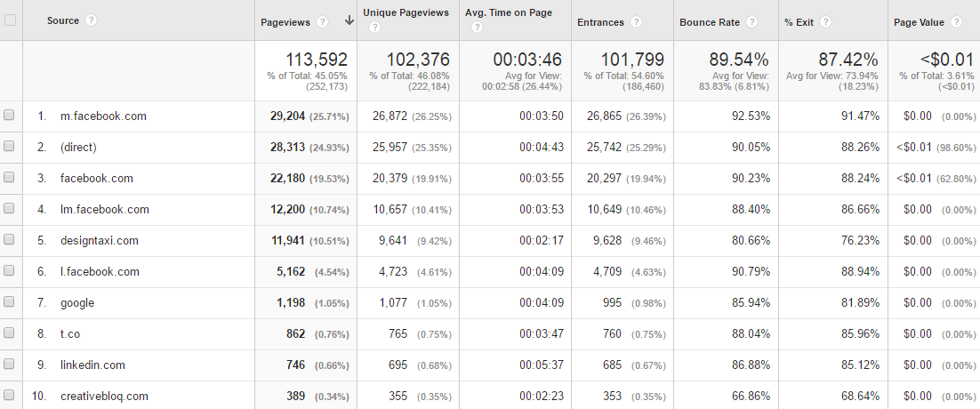Screen dimensions: 980x409
Task: Toggle the select-all checkbox in header
Action: click(10, 20)
